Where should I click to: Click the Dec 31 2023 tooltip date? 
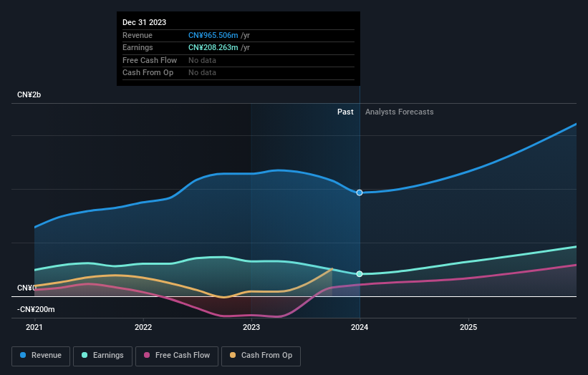click(145, 22)
